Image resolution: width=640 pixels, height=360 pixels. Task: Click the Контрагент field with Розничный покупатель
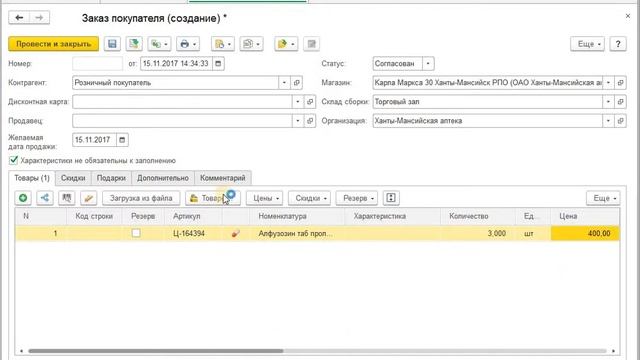(x=176, y=83)
